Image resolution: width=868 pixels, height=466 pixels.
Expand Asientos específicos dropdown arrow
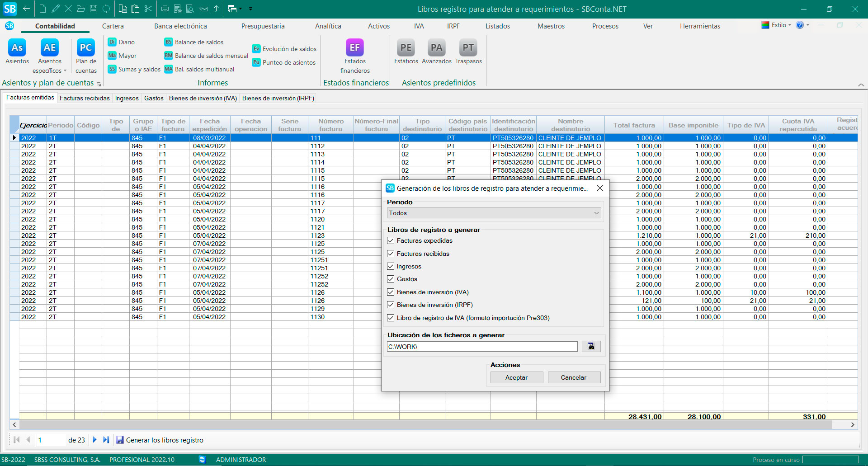(65, 71)
